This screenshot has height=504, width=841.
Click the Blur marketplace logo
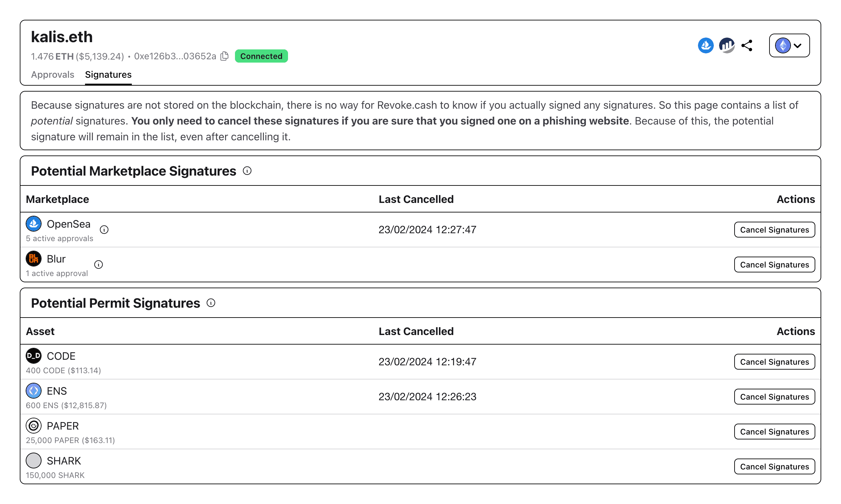[33, 259]
